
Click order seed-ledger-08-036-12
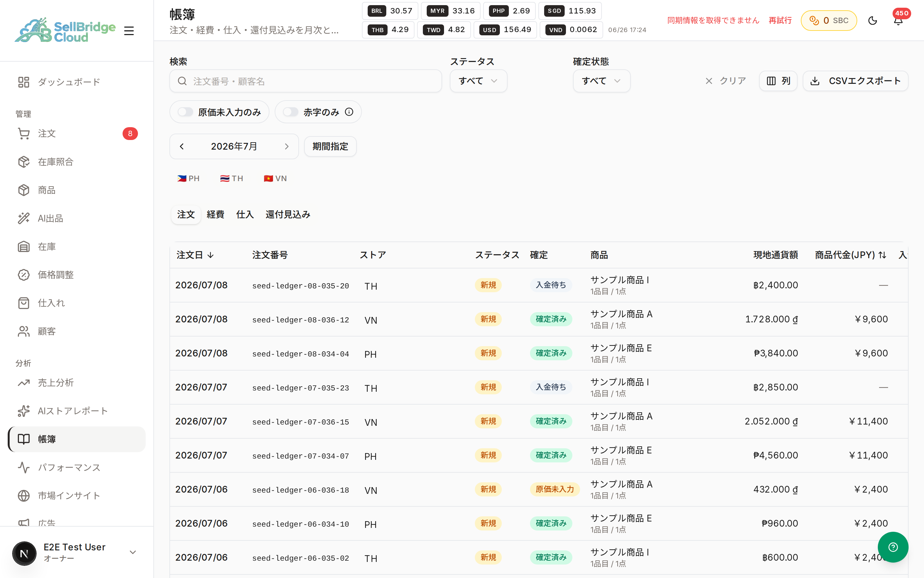[x=301, y=320]
